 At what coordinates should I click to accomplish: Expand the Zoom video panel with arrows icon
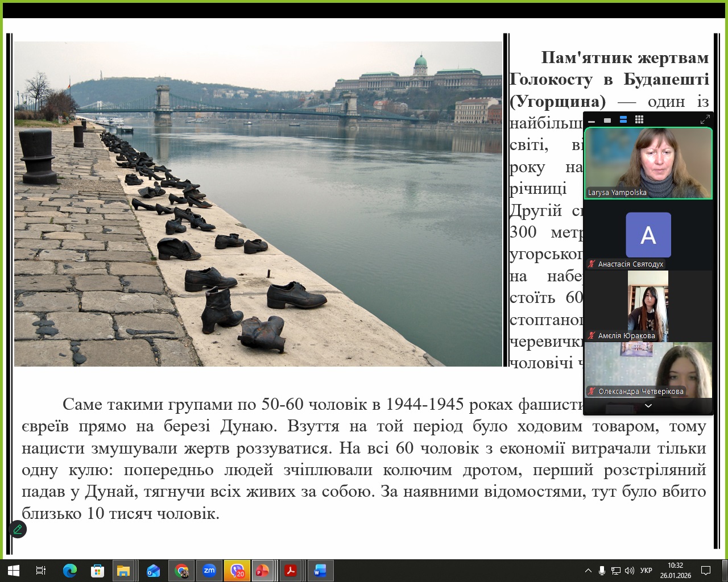pyautogui.click(x=705, y=119)
